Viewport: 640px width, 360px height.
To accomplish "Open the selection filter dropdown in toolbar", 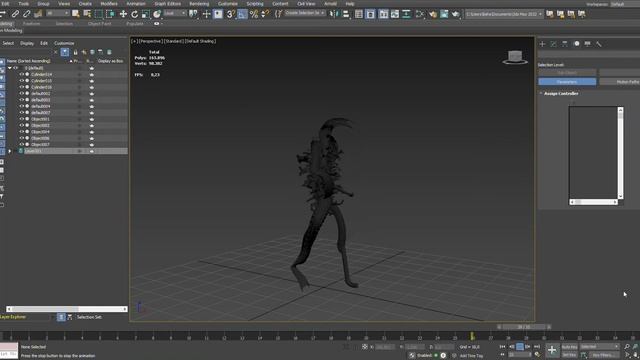I will point(58,13).
